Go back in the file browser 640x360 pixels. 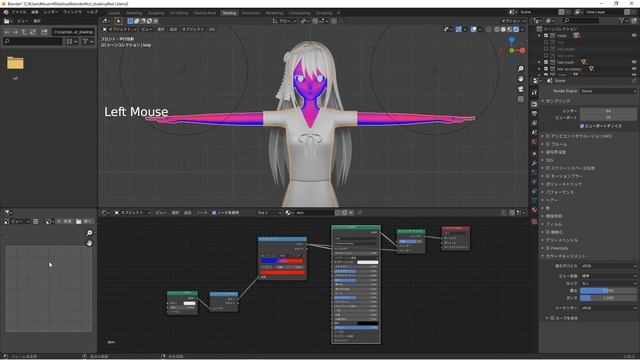[x=7, y=31]
